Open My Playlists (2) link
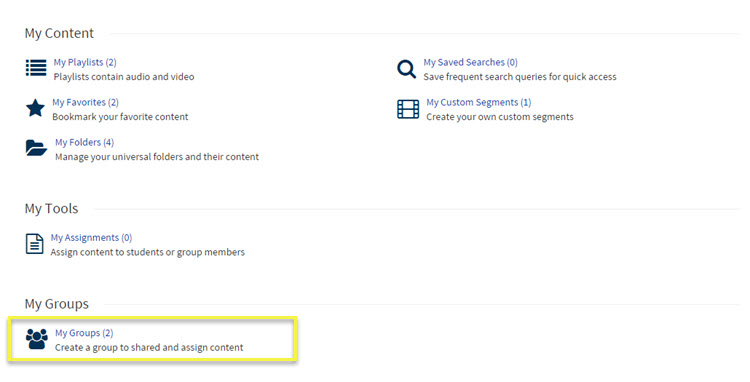Screen dimensions: 750x382 pos(85,62)
